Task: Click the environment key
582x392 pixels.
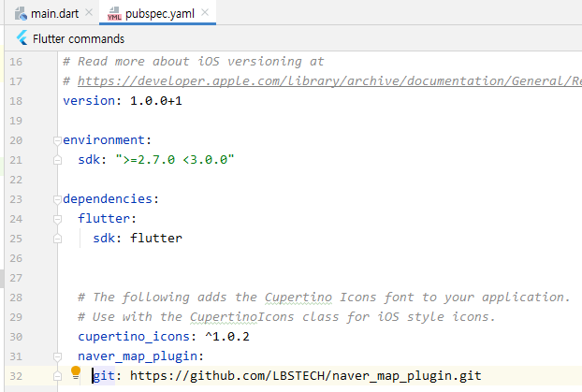Action: click(x=104, y=140)
